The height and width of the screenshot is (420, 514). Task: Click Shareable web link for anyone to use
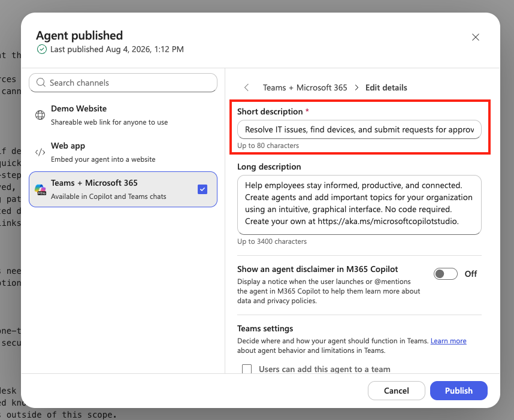coord(109,122)
